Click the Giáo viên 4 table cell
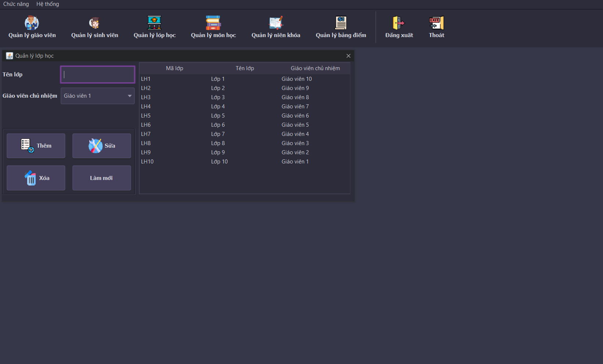 pyautogui.click(x=315, y=134)
